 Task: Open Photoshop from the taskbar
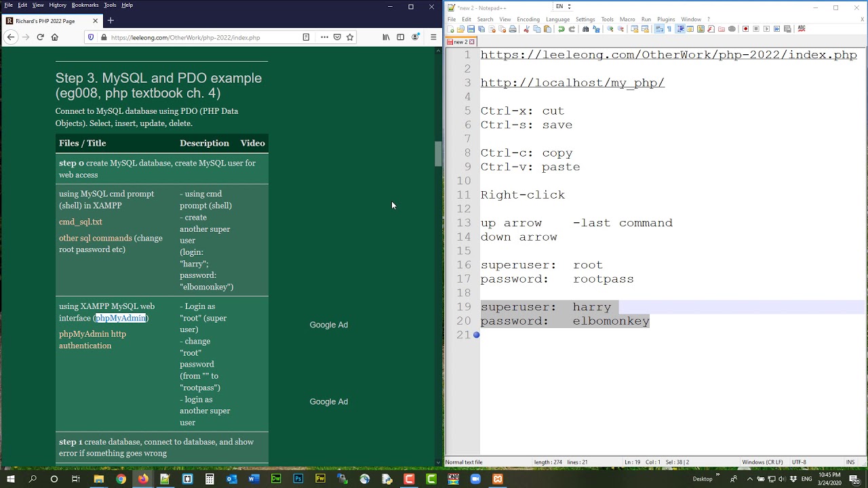coord(298,479)
